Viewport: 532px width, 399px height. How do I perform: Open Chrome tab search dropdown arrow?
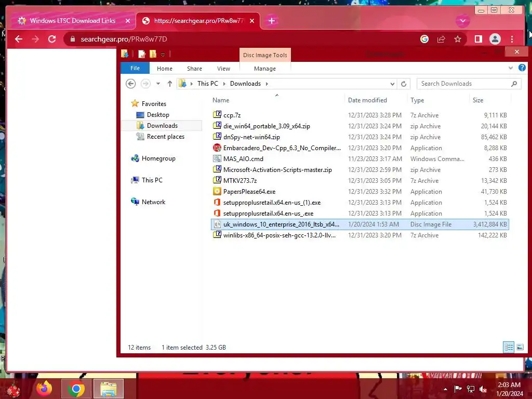(463, 21)
